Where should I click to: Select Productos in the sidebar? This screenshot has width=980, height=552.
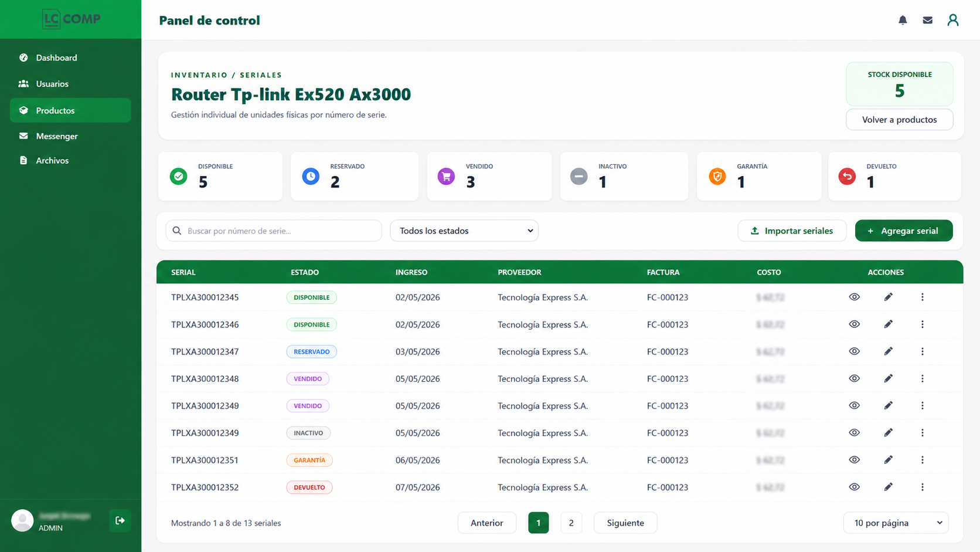(x=70, y=110)
